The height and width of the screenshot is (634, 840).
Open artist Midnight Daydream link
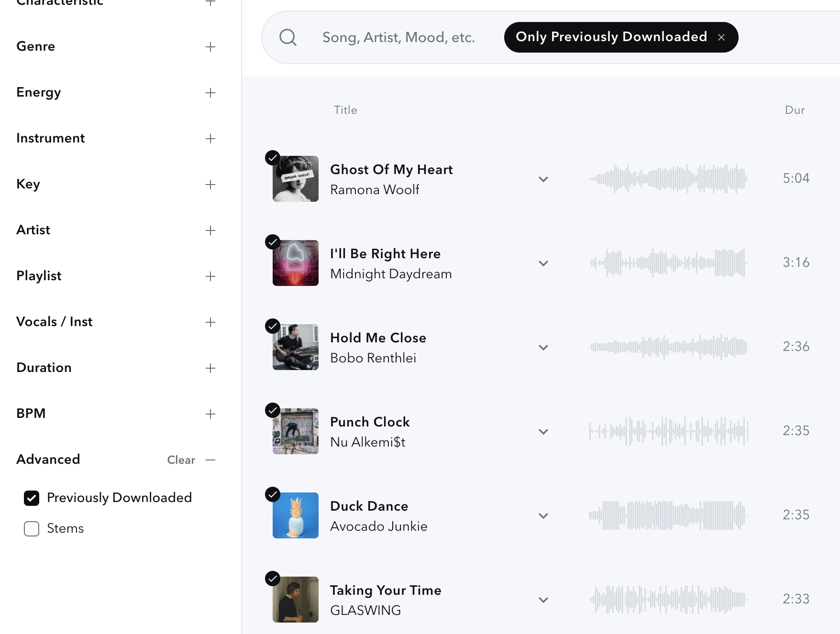391,274
